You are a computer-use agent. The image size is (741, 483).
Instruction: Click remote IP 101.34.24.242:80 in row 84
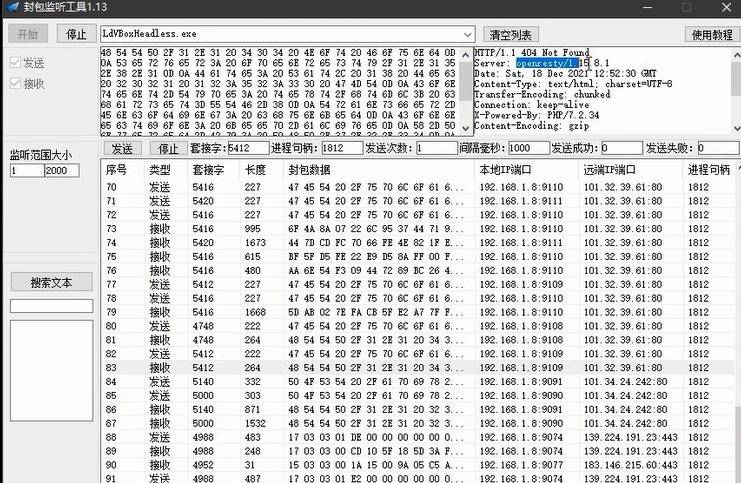click(x=625, y=381)
